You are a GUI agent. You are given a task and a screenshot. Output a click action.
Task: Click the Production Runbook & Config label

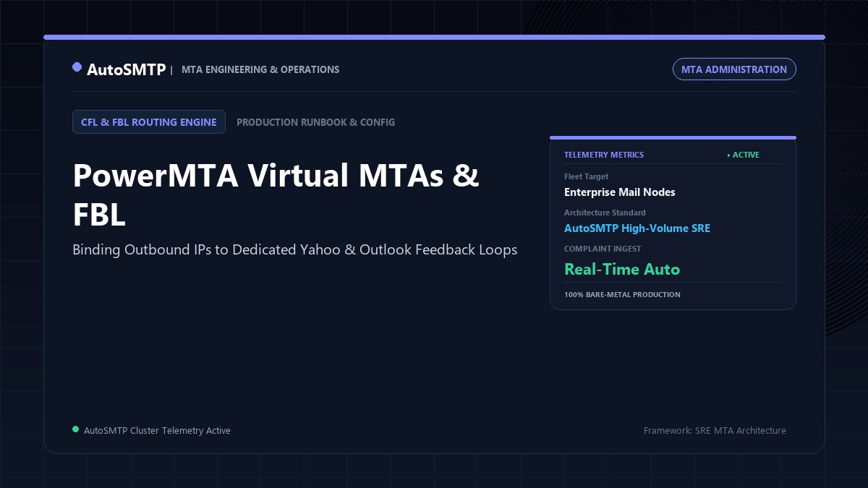coord(315,122)
